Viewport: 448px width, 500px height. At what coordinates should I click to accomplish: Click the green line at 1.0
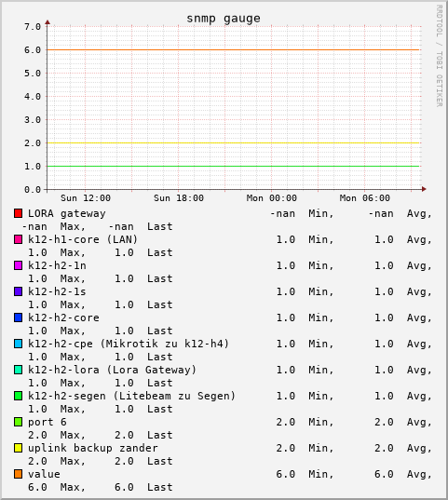233,166
